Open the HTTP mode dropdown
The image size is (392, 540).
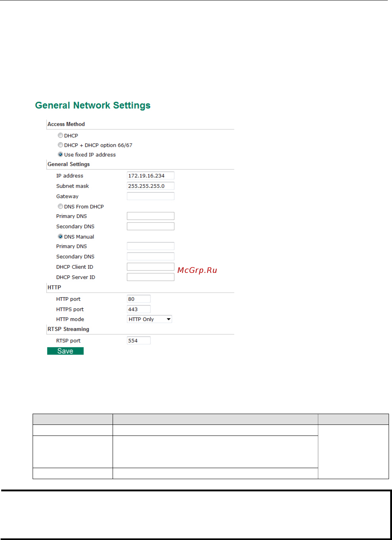click(149, 319)
